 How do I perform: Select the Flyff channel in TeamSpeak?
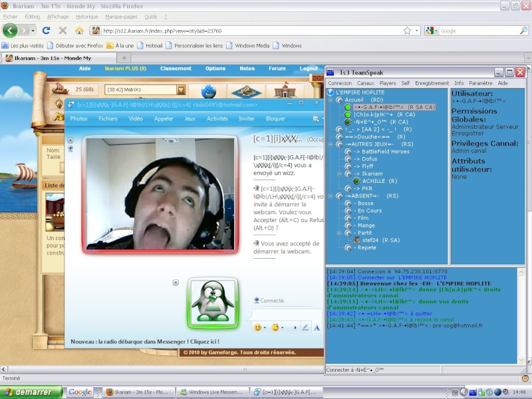pos(363,166)
